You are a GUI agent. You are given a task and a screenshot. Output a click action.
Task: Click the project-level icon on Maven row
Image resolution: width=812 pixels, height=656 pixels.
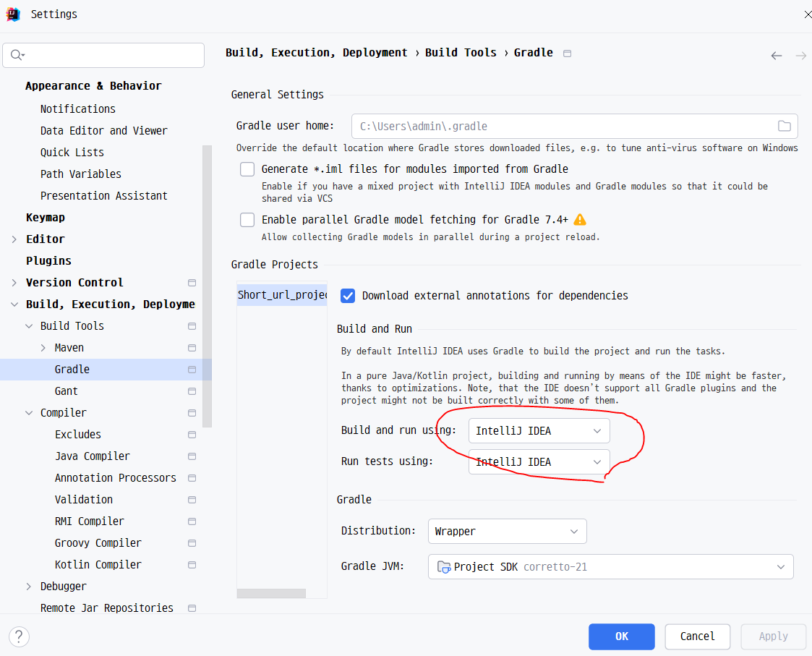click(192, 348)
